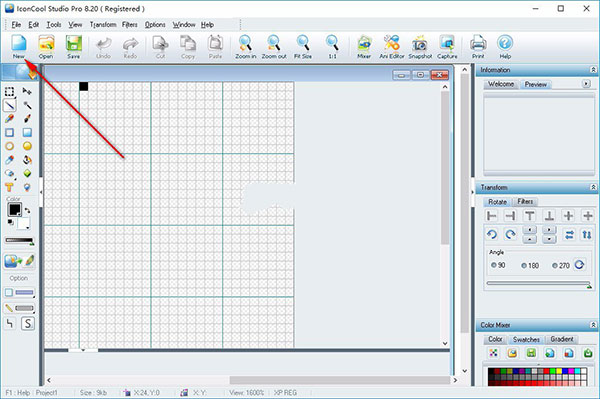
Task: Create a new icon with New
Action: pos(18,46)
